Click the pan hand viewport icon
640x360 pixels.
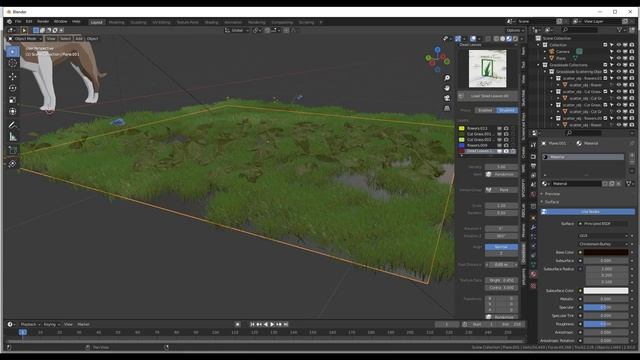(x=447, y=88)
